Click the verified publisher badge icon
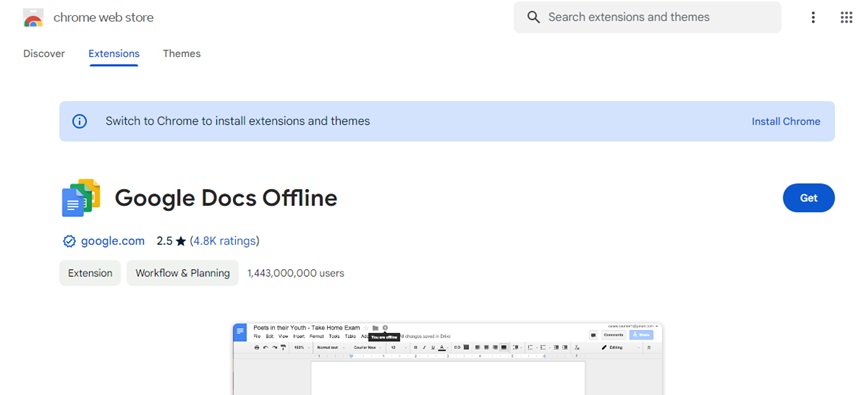This screenshot has width=856, height=395. [69, 241]
